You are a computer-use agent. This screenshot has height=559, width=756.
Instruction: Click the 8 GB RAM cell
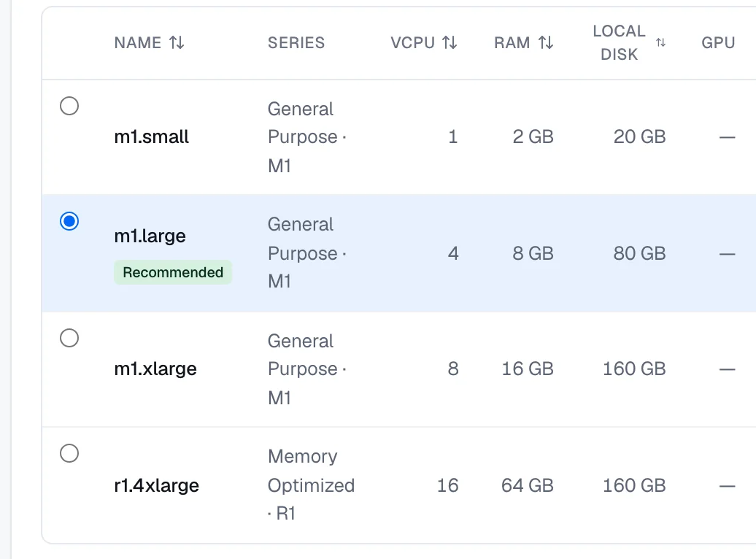533,253
